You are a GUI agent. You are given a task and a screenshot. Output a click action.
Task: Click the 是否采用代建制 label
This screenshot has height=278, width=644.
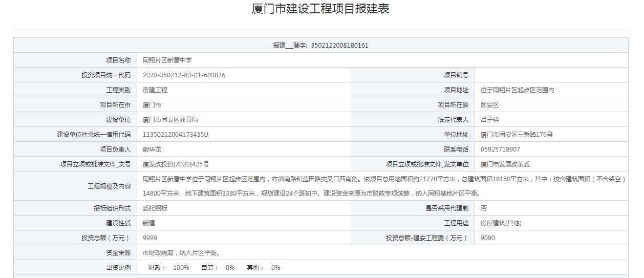(447, 208)
